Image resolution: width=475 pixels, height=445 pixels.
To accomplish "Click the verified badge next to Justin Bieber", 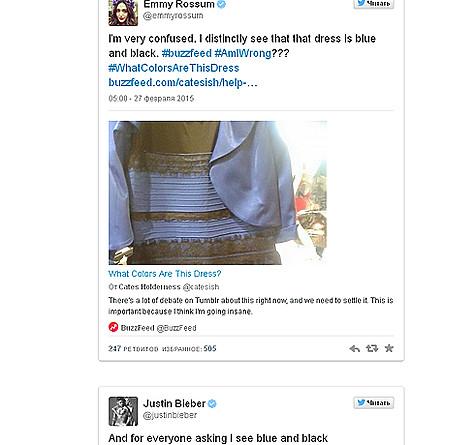I will pos(212,404).
